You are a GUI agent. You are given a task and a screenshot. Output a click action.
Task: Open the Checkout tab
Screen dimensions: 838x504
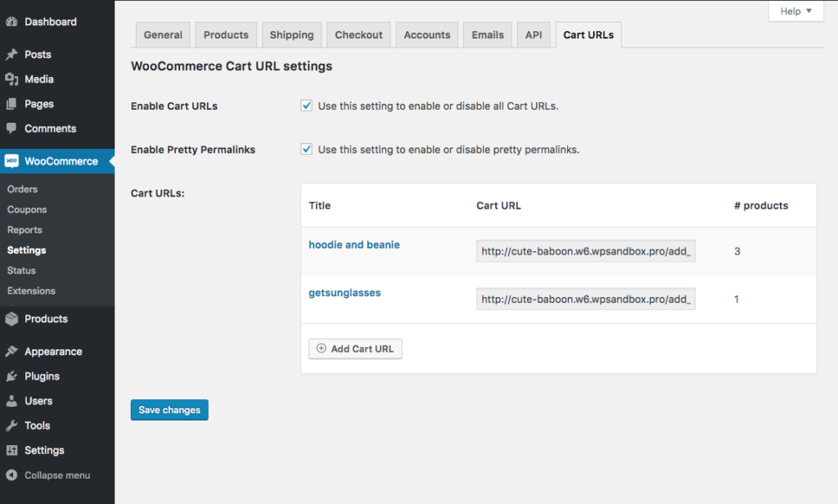pyautogui.click(x=358, y=34)
